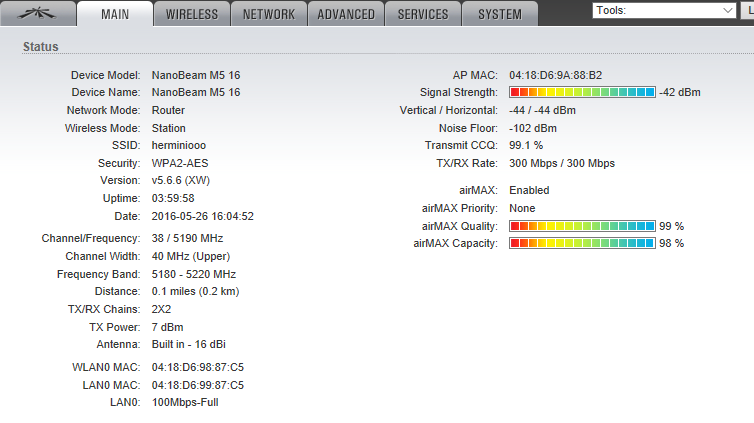Click Security value WPA2-AES
This screenshot has height=423, width=754.
pyautogui.click(x=180, y=163)
